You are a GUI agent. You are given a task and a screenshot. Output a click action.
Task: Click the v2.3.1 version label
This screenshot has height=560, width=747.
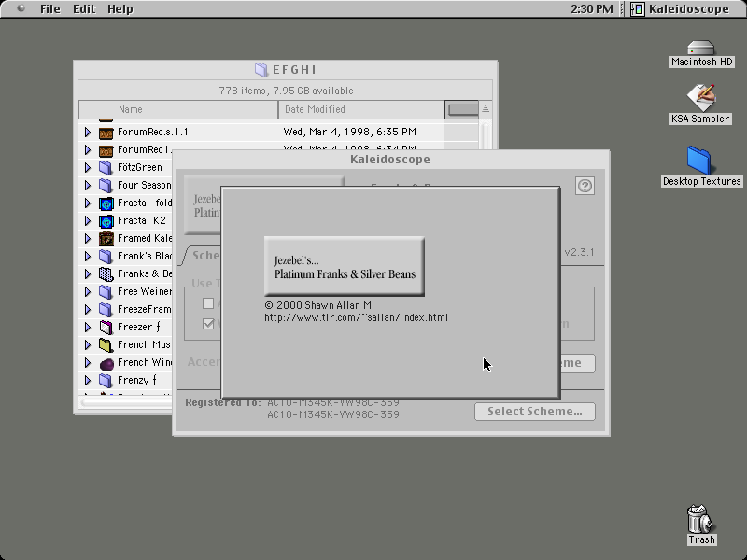tap(579, 252)
